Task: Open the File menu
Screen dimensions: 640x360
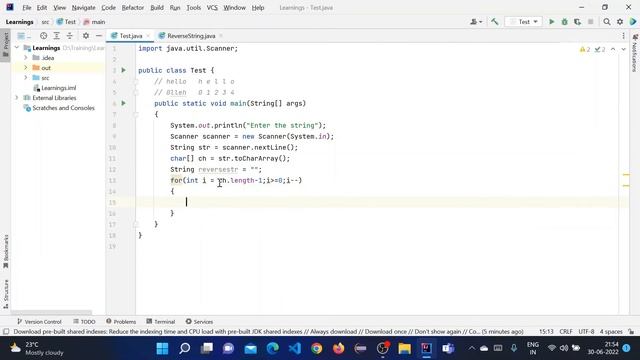Action: [x=27, y=8]
